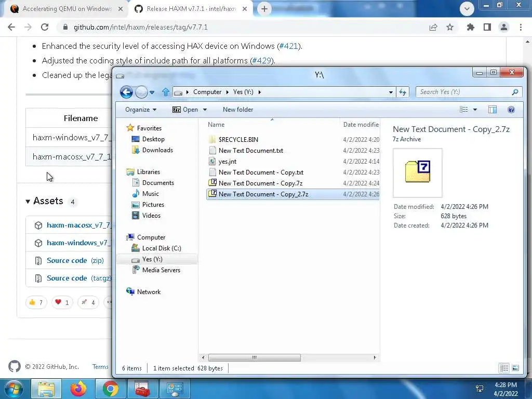Image resolution: width=532 pixels, height=399 pixels.
Task: Click the blue Up folder arrow
Action: point(166,92)
